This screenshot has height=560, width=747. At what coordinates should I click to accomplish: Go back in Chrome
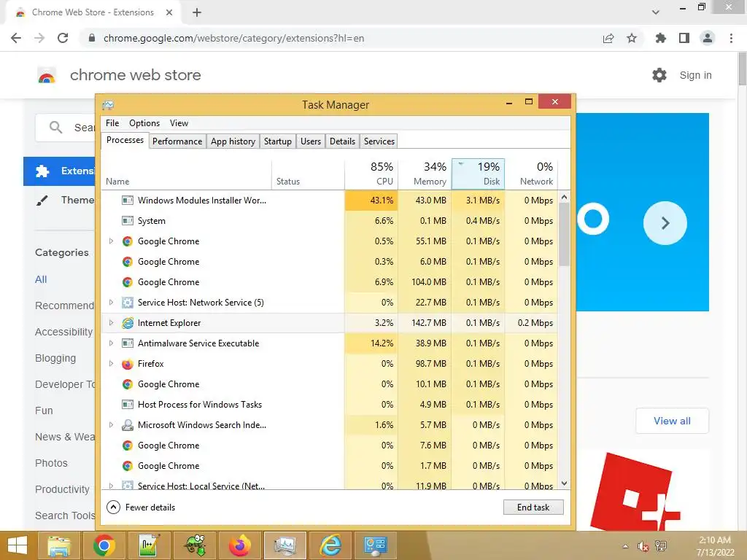(16, 38)
